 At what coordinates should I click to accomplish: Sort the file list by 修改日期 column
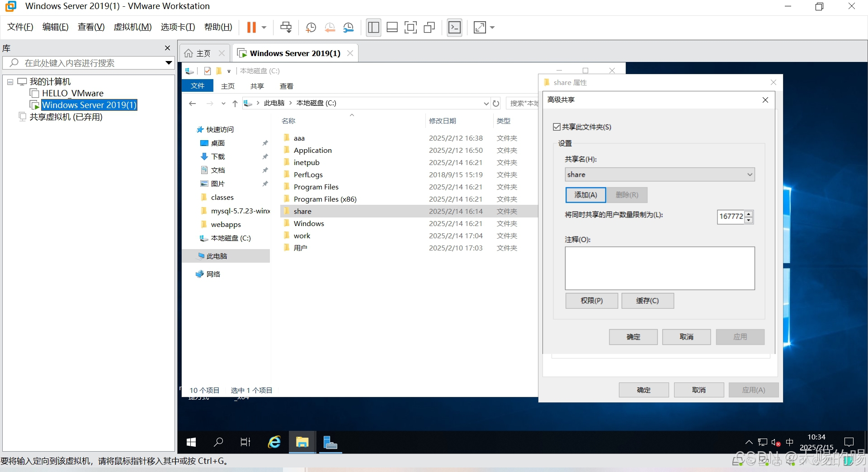[x=442, y=121]
